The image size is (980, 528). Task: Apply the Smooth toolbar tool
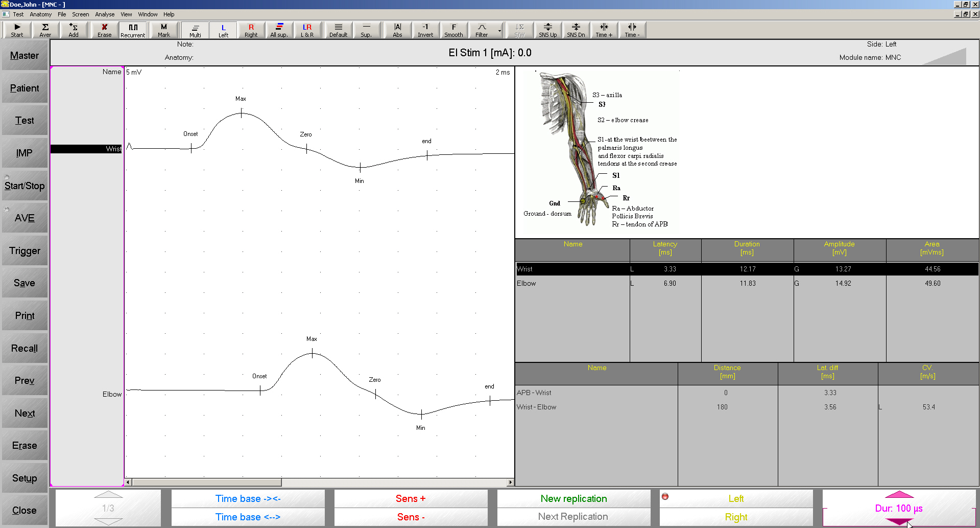pyautogui.click(x=453, y=30)
